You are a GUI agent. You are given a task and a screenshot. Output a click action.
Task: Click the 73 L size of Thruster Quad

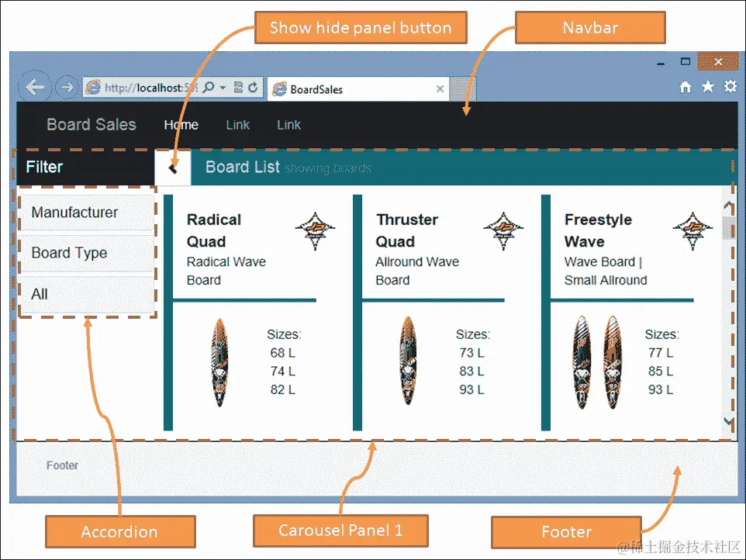click(x=471, y=353)
